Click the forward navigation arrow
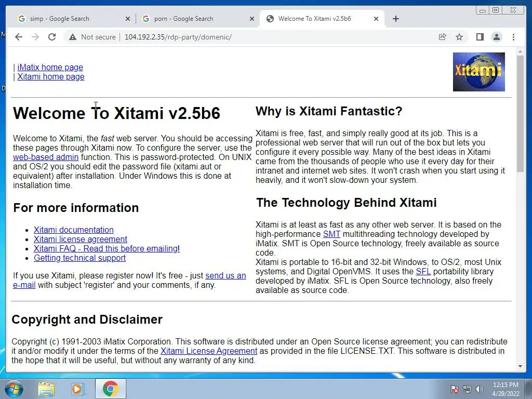This screenshot has height=399, width=532. pyautogui.click(x=35, y=37)
